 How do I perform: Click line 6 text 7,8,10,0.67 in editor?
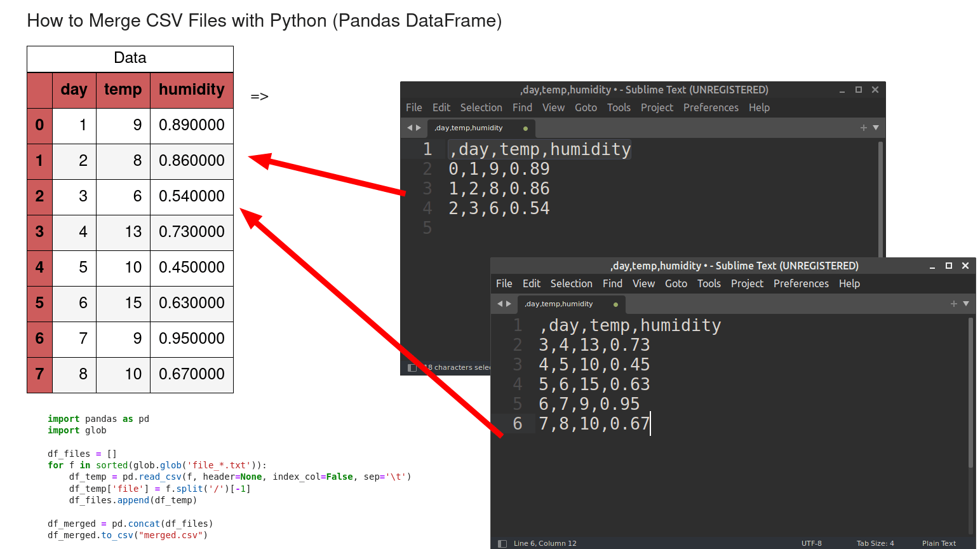click(x=594, y=423)
